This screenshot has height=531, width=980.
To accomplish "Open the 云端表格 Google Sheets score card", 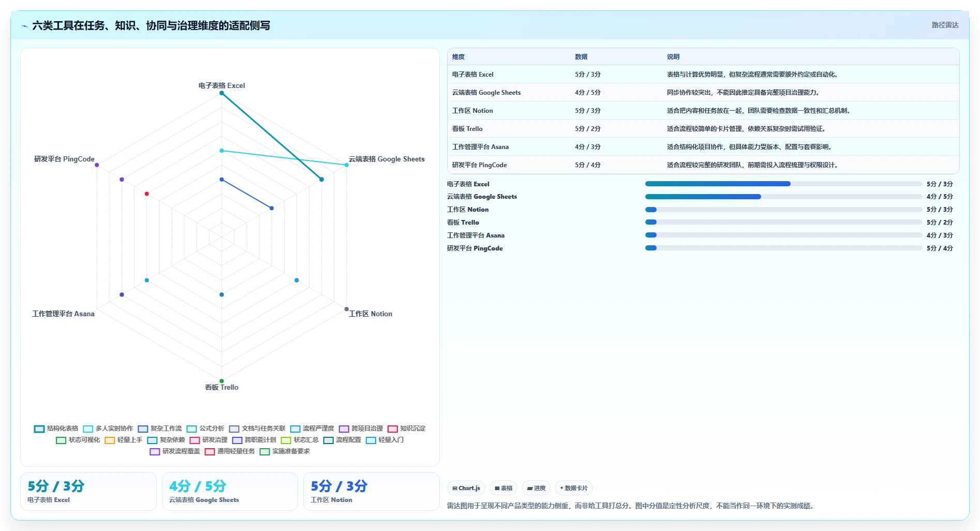I will tap(230, 491).
